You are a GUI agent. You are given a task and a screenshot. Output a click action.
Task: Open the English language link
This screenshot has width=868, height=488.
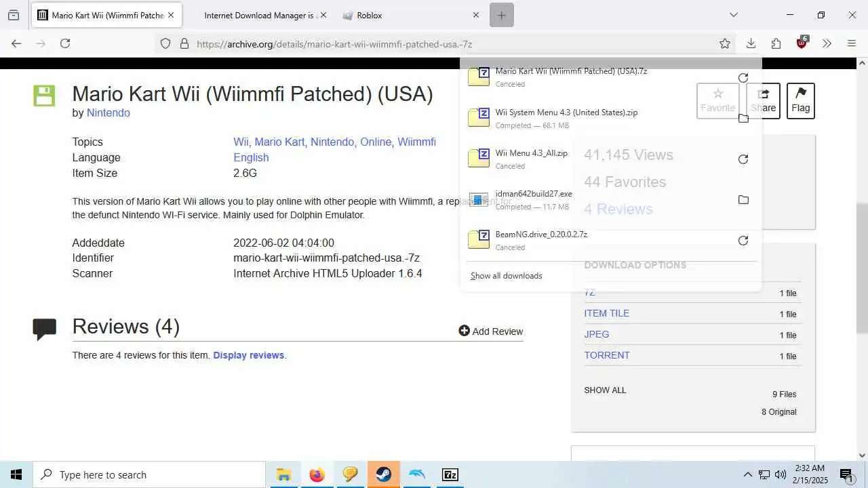[x=251, y=157]
